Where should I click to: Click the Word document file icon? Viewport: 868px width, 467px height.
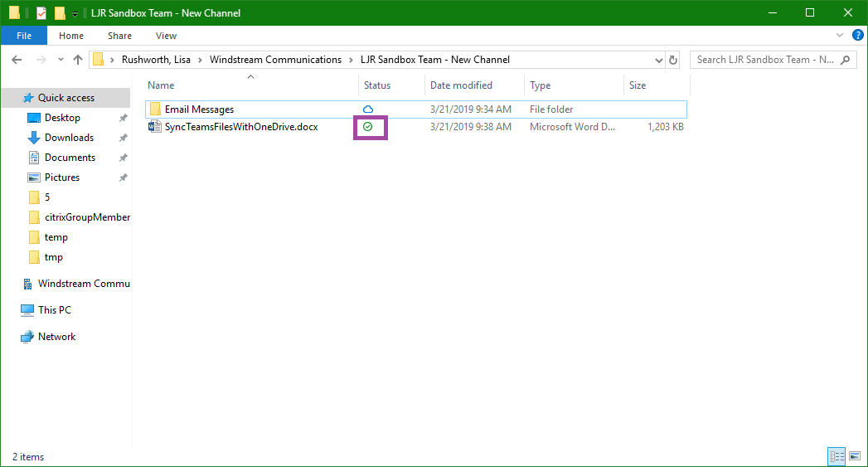pyautogui.click(x=154, y=126)
